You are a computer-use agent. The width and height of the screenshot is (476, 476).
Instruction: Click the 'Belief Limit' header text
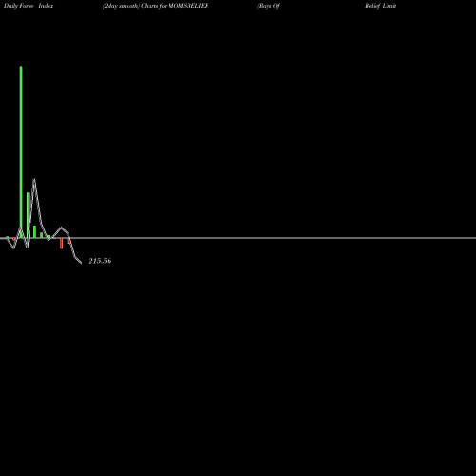pyautogui.click(x=380, y=6)
